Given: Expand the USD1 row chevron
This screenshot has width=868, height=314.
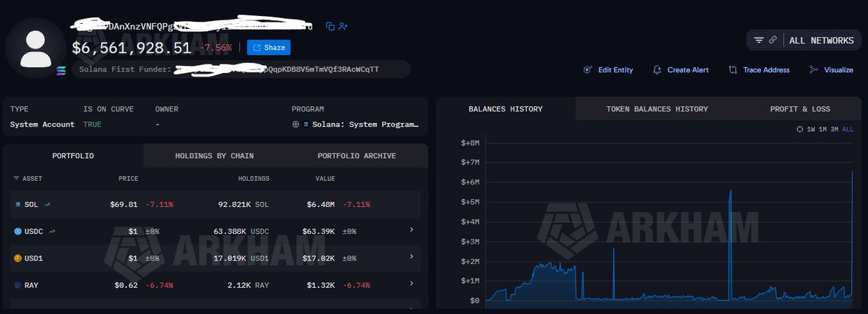Looking at the screenshot, I should pos(412,256).
